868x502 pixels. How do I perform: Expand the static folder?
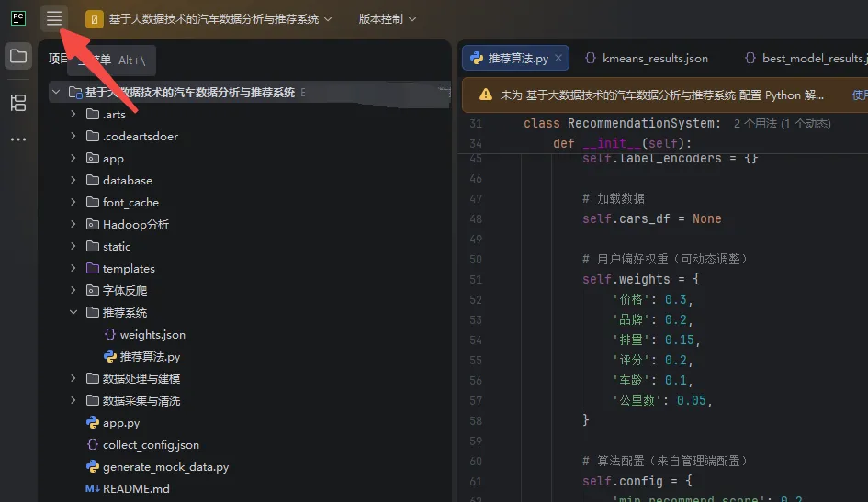[x=73, y=246]
